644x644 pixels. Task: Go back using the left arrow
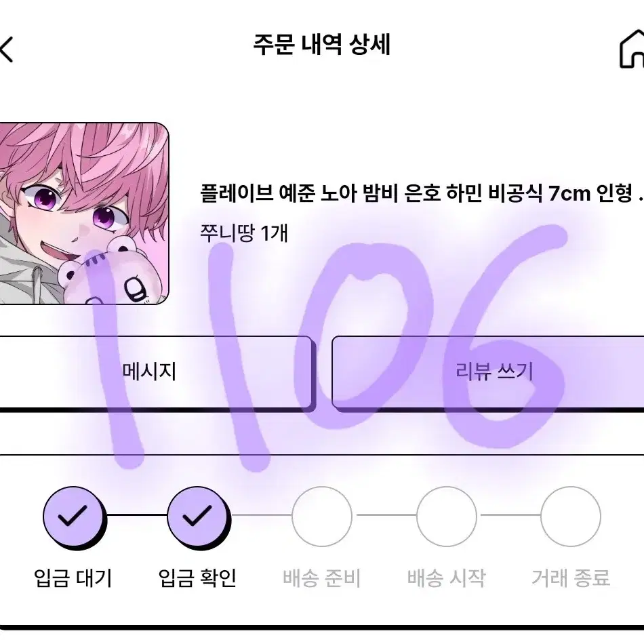click(x=7, y=49)
